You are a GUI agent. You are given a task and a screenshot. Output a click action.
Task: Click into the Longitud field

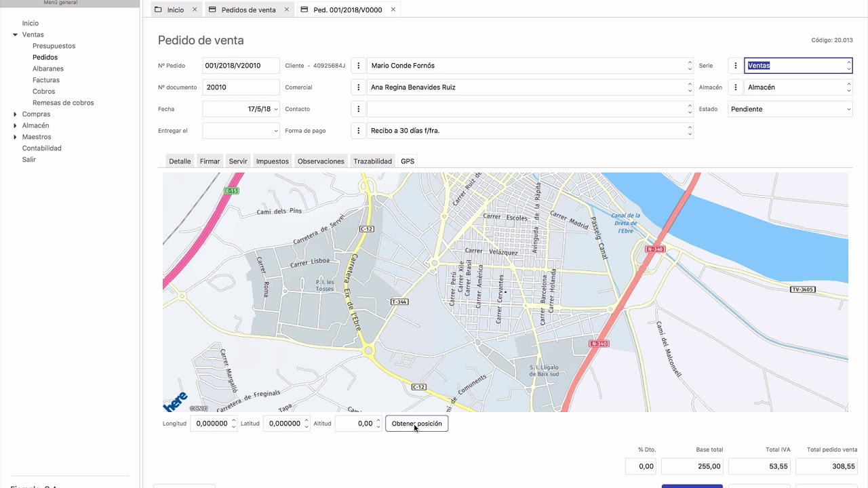(214, 424)
